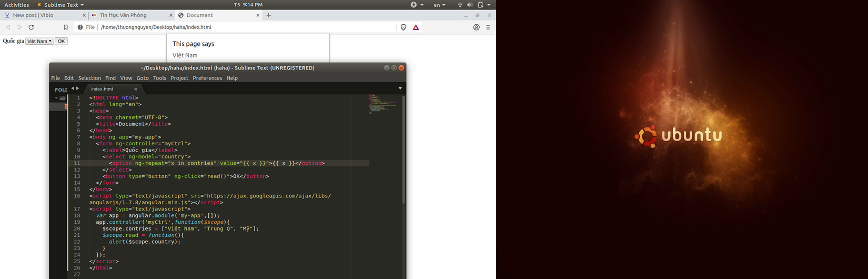
Task: Click the previous tab arrow in Sublime
Action: [73, 88]
